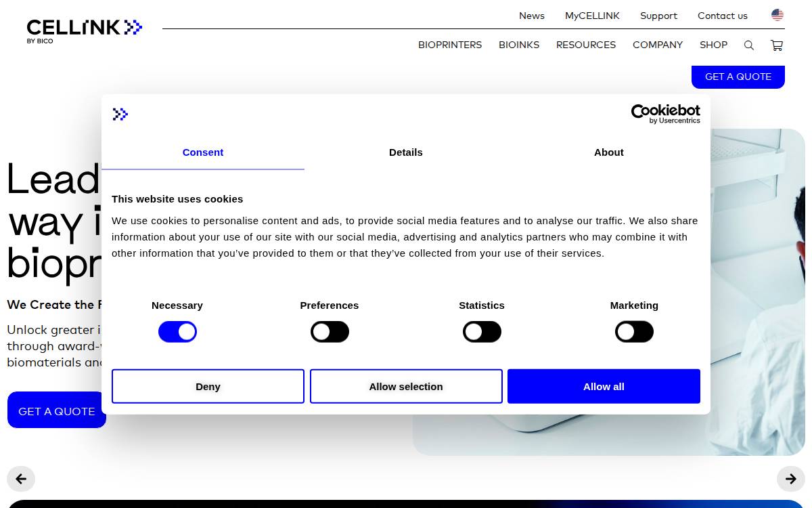Viewport: 812px width, 508px height.
Task: Open the Support link
Action: point(658,16)
